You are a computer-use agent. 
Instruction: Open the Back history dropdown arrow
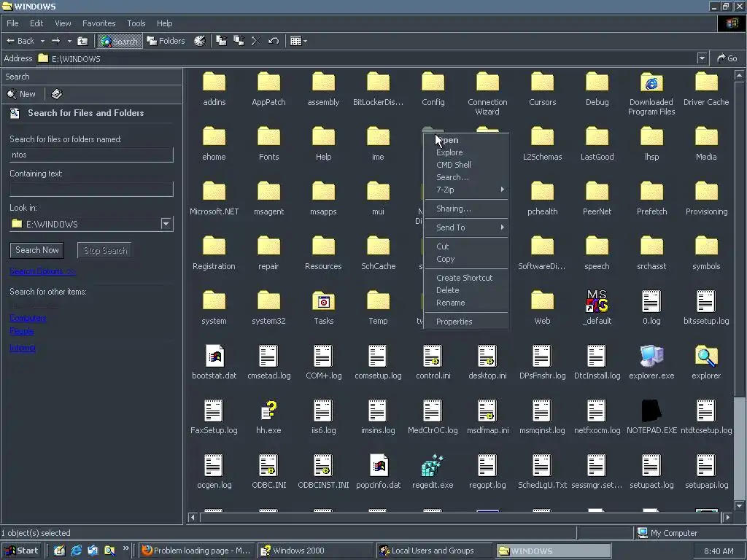point(42,41)
